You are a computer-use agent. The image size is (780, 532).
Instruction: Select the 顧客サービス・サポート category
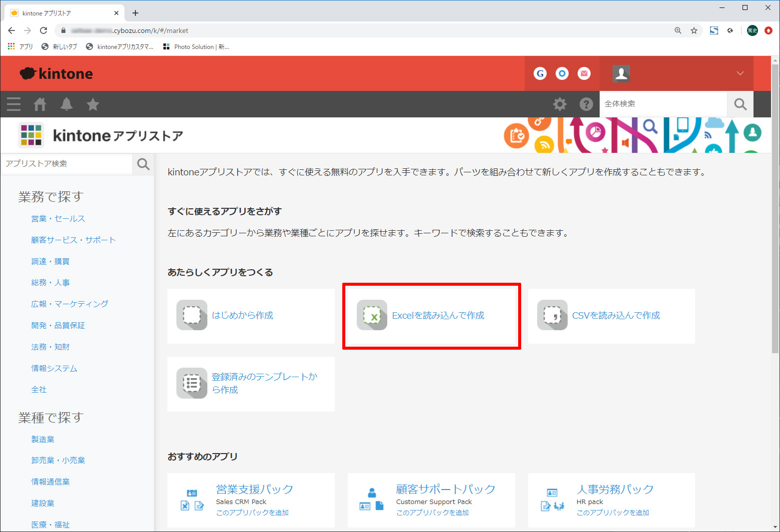tap(73, 240)
